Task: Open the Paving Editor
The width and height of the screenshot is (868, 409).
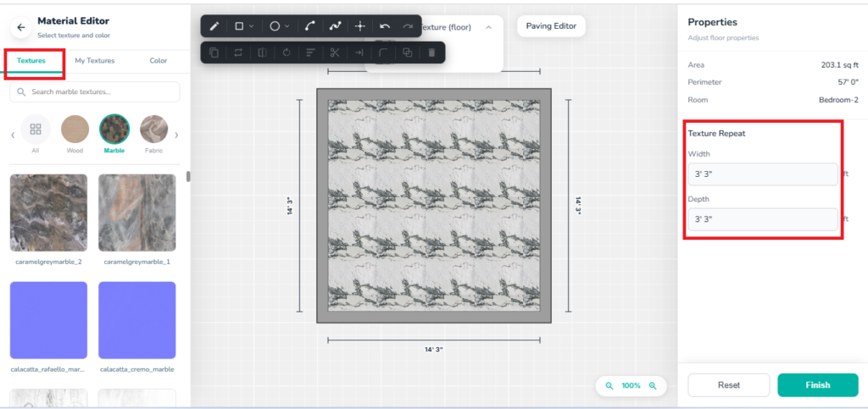Action: tap(551, 26)
